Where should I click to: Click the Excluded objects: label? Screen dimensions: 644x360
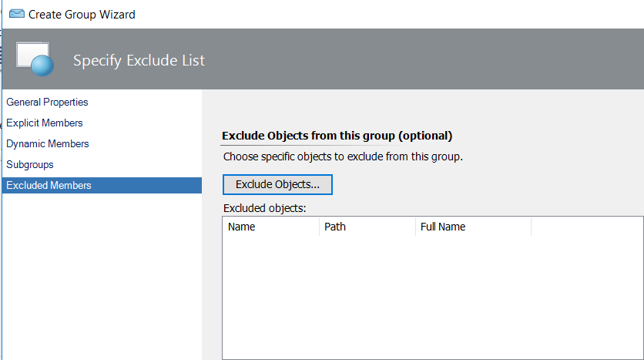[x=264, y=208]
